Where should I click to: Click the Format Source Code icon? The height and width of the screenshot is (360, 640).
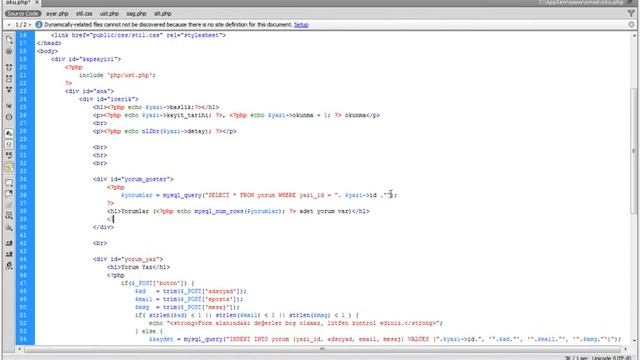point(9,266)
